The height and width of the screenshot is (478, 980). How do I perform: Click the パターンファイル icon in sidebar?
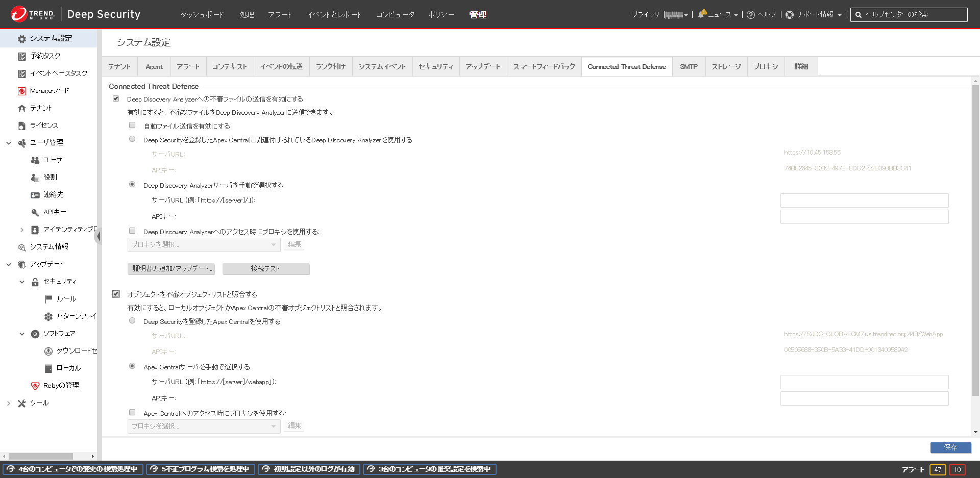click(48, 316)
